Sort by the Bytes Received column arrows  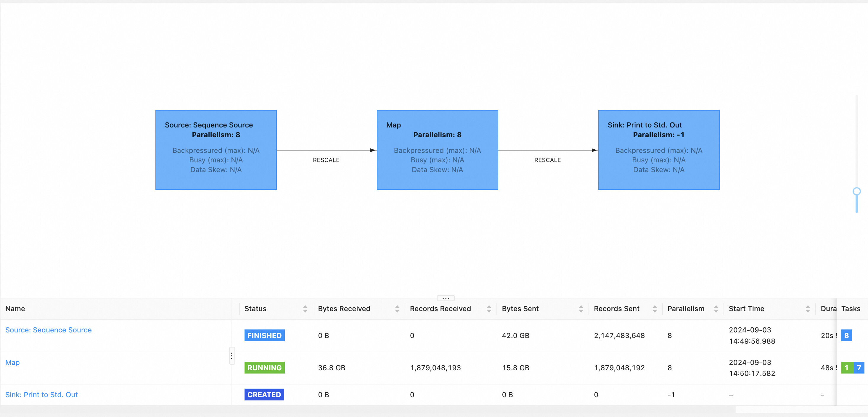coord(397,309)
